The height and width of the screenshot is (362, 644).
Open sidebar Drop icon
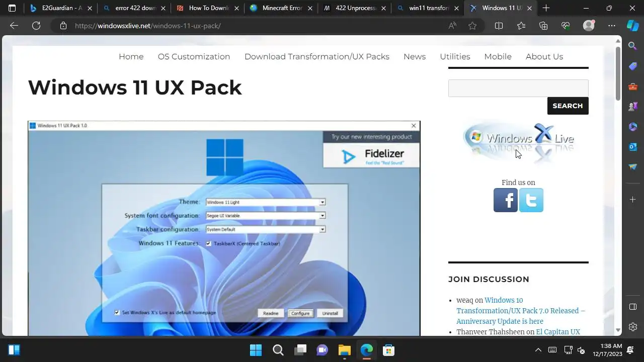[x=633, y=167]
